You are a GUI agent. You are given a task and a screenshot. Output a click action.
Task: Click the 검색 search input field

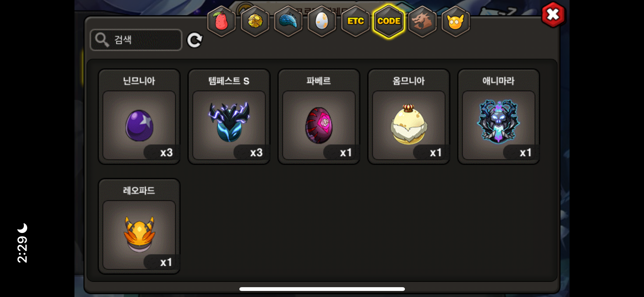[136, 40]
